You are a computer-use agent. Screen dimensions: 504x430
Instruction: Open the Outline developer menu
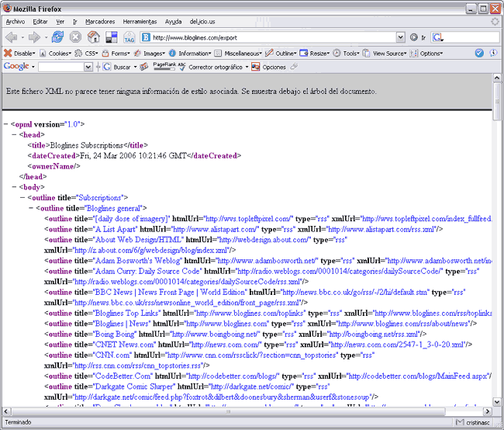281,53
